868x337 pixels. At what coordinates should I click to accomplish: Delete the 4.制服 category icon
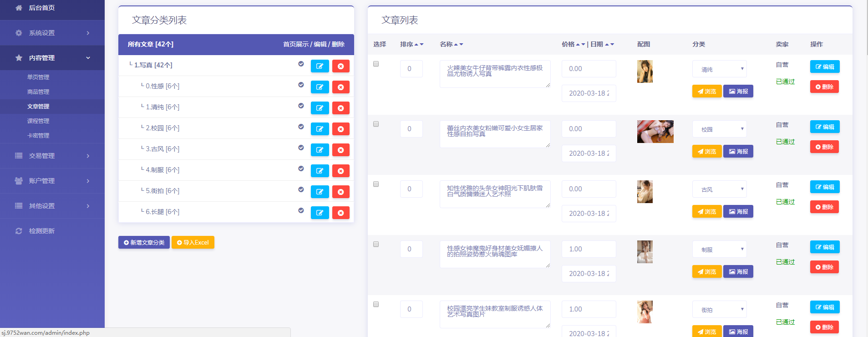340,171
